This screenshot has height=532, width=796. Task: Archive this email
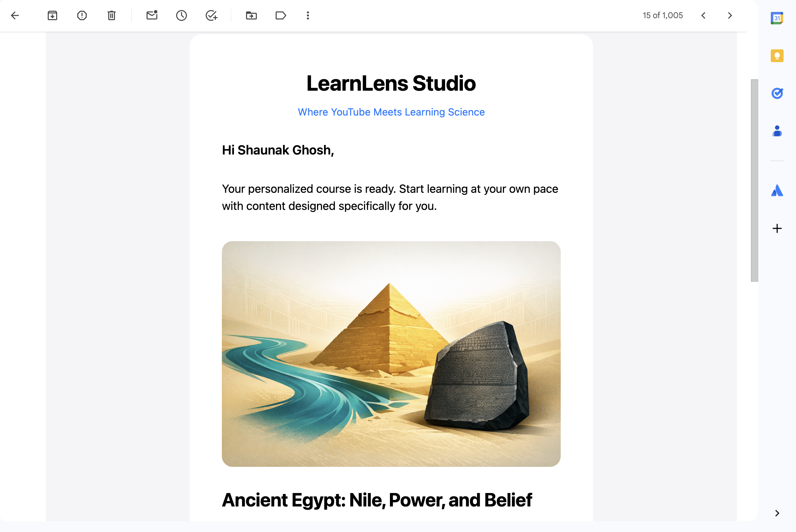coord(52,15)
